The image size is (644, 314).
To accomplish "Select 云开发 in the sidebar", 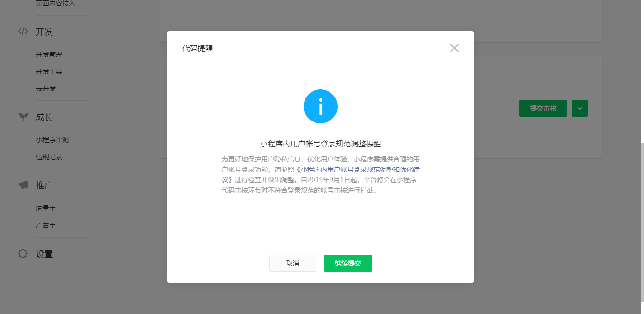I will click(46, 89).
